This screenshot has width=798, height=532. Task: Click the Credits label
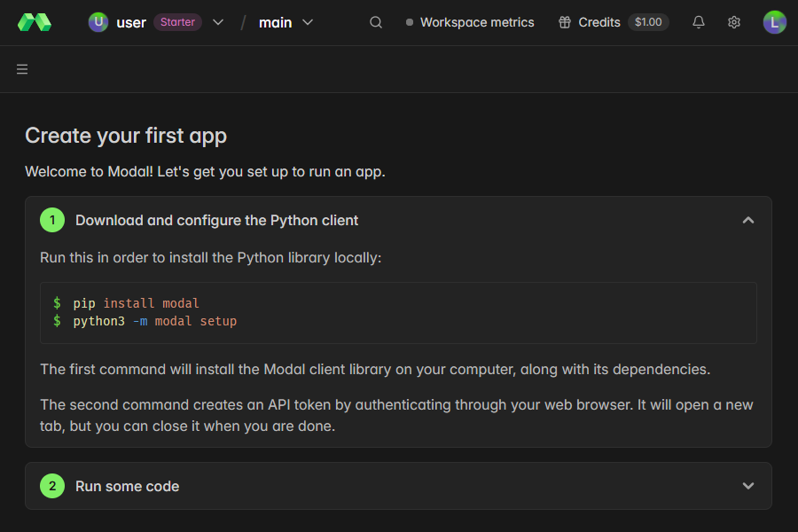599,22
